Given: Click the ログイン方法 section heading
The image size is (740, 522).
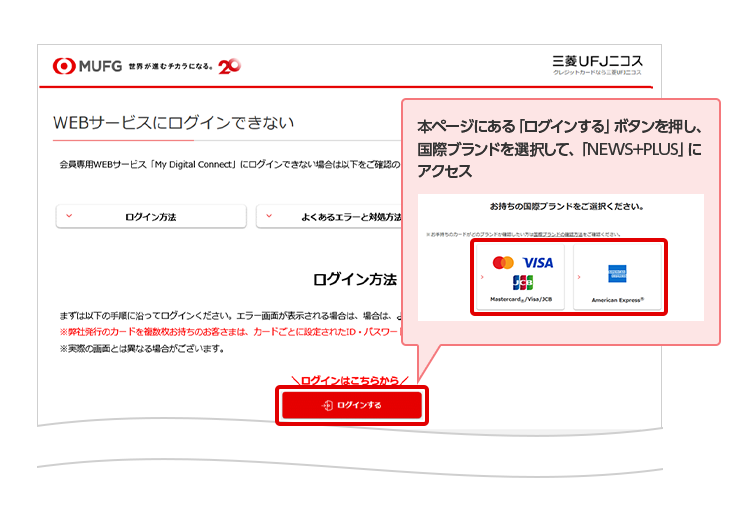Looking at the screenshot, I should coord(354,279).
